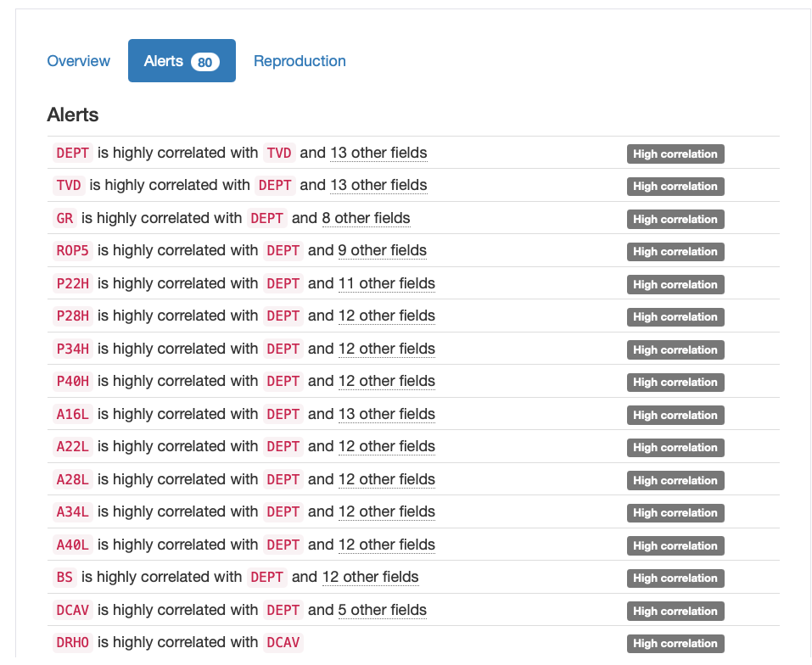
Task: Click the A16L field tag
Action: (x=72, y=414)
